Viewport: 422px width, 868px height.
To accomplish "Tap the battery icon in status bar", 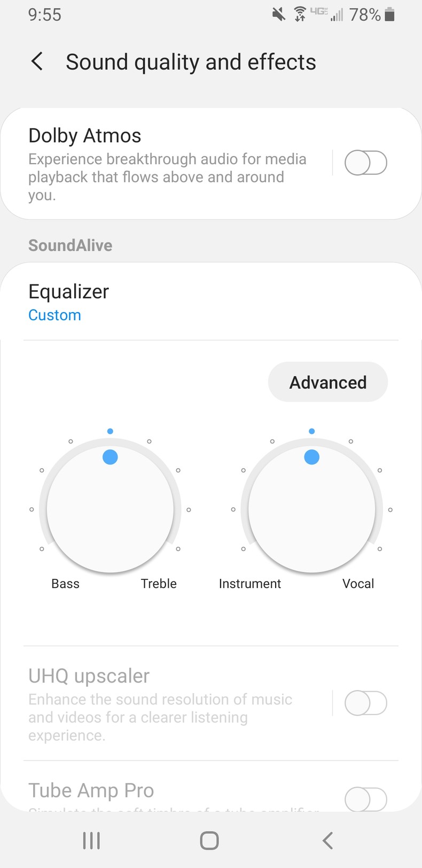I will pyautogui.click(x=390, y=14).
